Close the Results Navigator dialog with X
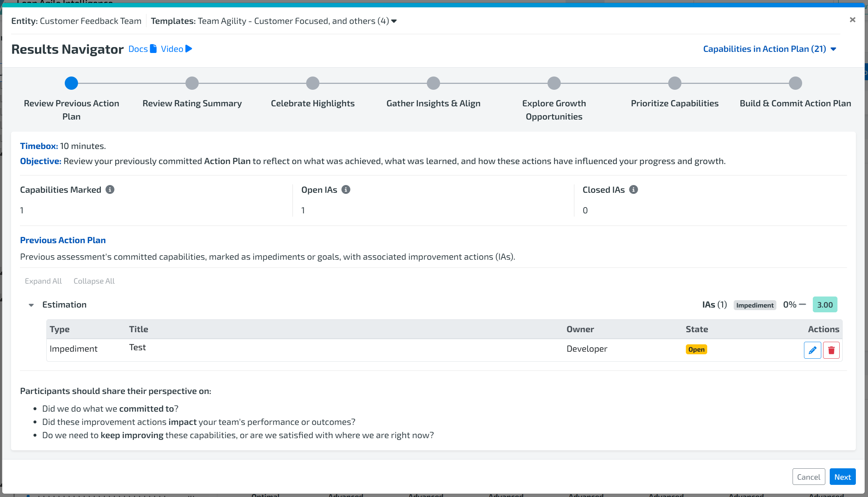 852,20
